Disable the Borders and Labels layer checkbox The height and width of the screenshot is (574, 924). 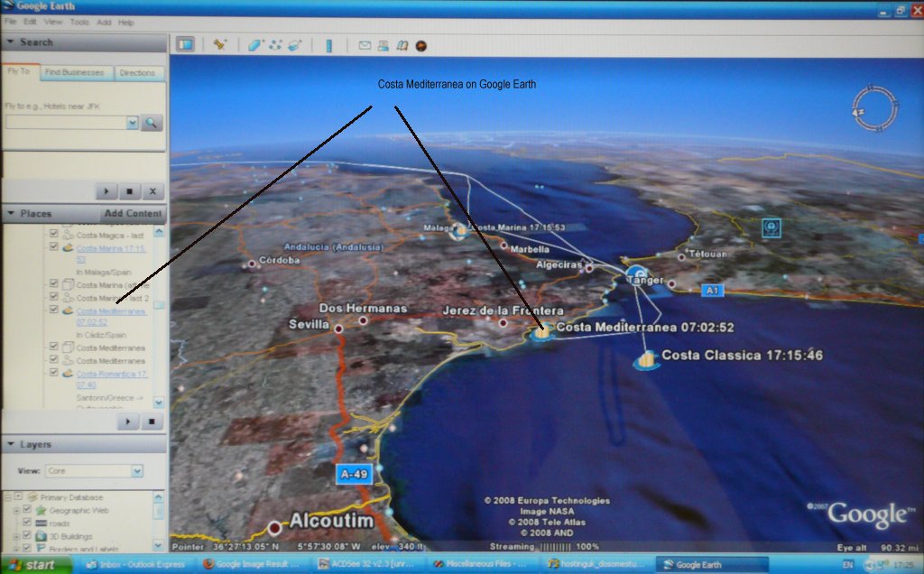click(x=26, y=548)
